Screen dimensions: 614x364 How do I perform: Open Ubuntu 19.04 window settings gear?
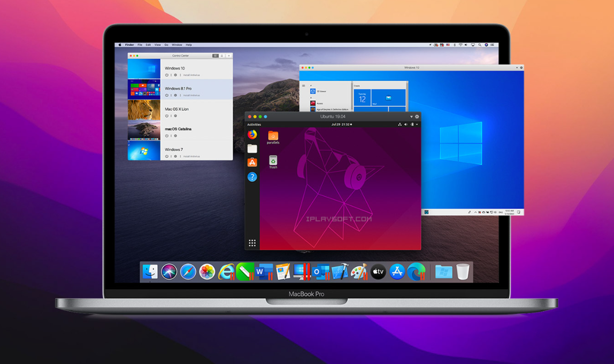[417, 117]
